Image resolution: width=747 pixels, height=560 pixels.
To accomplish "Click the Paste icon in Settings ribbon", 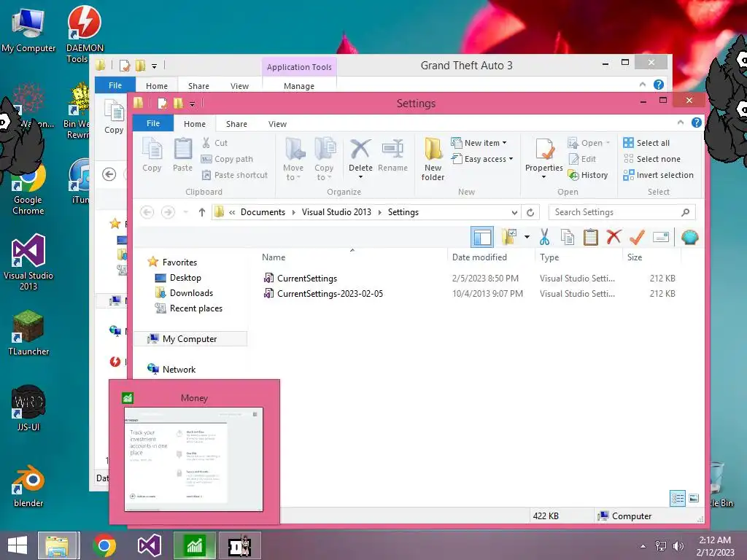I will 182,155.
